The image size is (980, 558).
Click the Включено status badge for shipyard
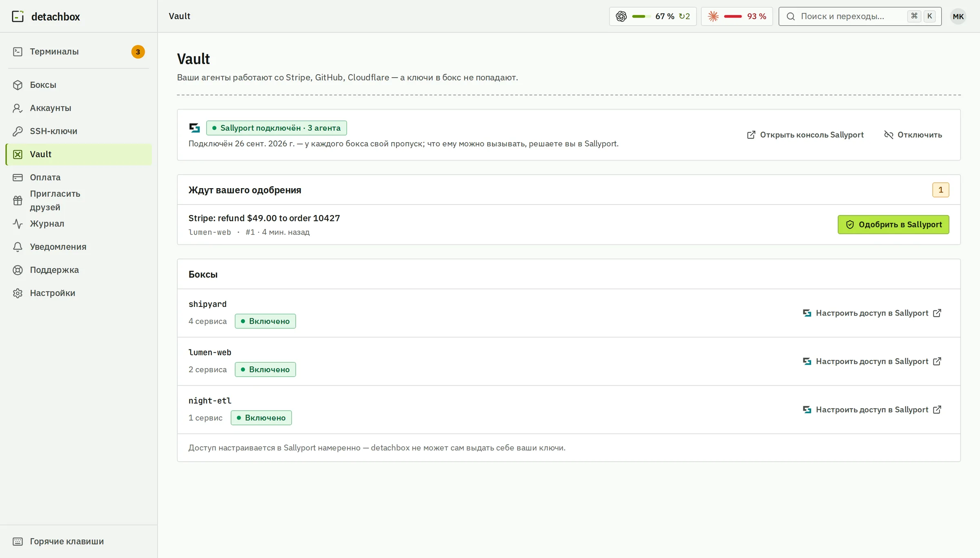265,321
